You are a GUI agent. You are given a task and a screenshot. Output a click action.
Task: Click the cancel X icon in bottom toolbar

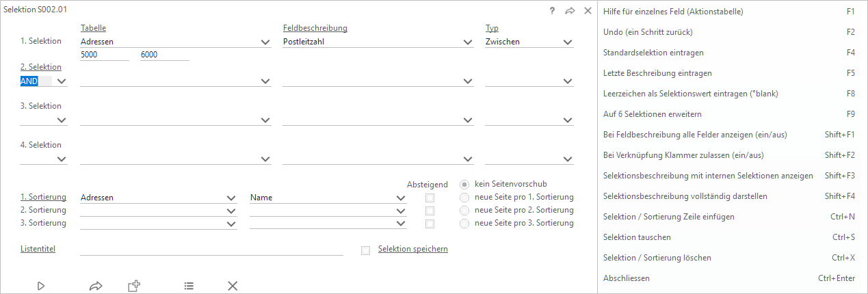233,286
